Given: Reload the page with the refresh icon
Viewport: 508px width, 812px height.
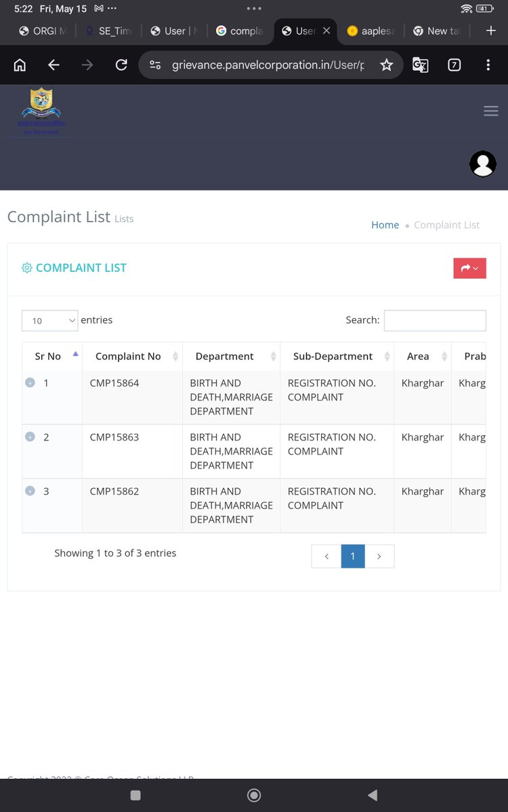Looking at the screenshot, I should [121, 65].
